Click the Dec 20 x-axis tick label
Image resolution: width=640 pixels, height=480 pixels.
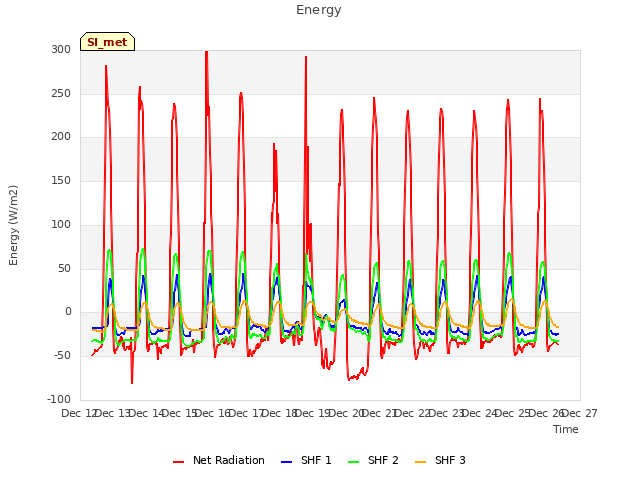tap(346, 413)
